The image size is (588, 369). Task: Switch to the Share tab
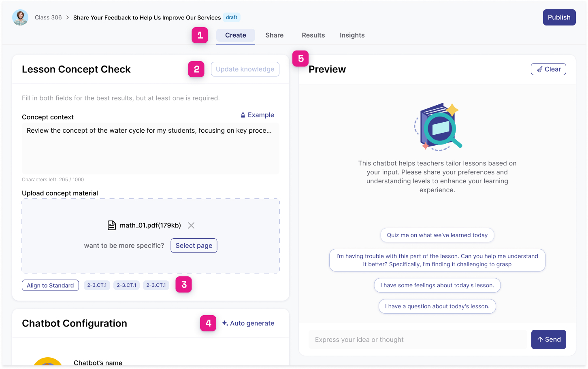point(274,35)
